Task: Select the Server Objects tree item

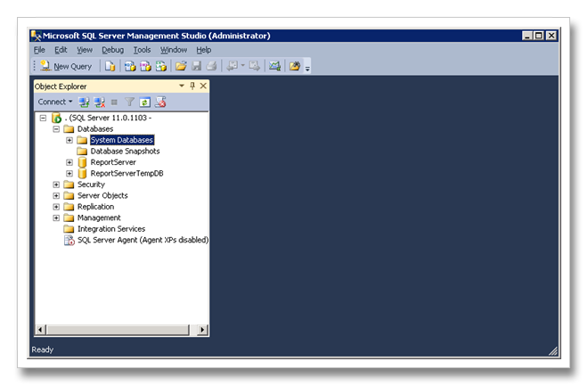Action: click(102, 196)
